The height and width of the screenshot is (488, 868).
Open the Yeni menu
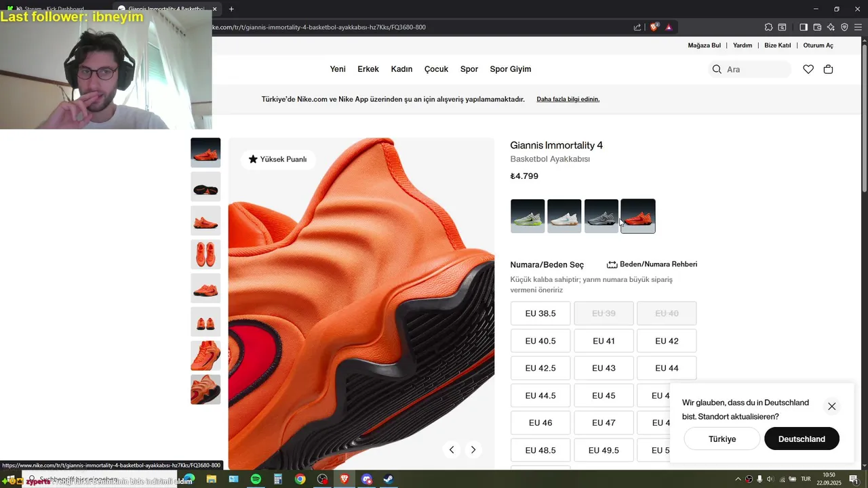click(x=338, y=69)
